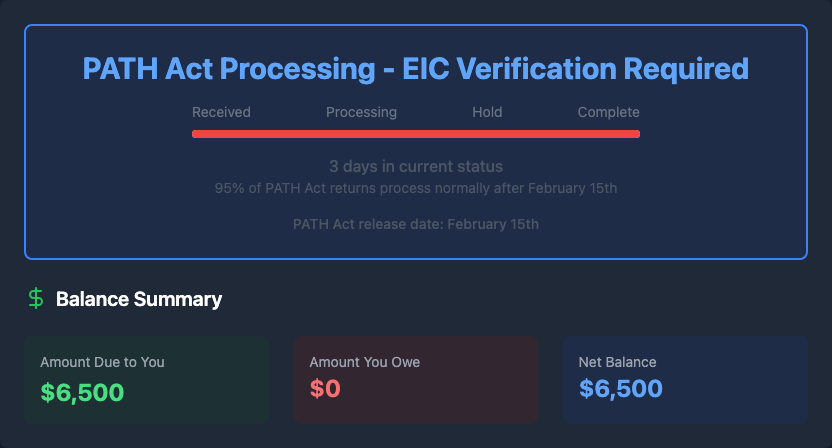
Task: Click the green dollar sign icon
Action: coord(36,298)
